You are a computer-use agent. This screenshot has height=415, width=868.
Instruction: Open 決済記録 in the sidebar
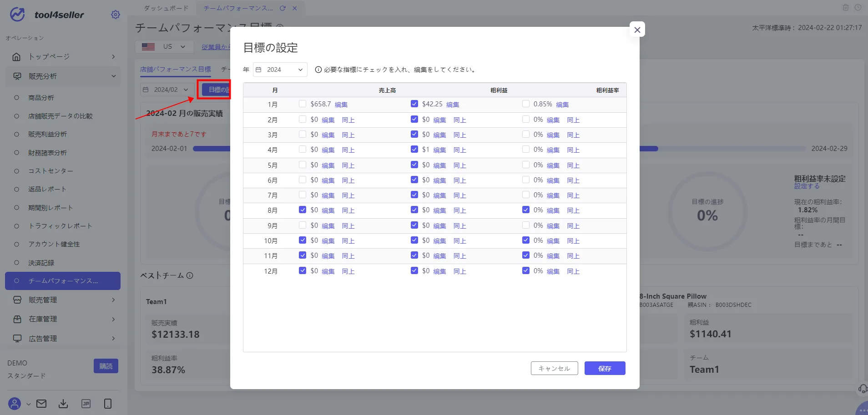point(41,263)
